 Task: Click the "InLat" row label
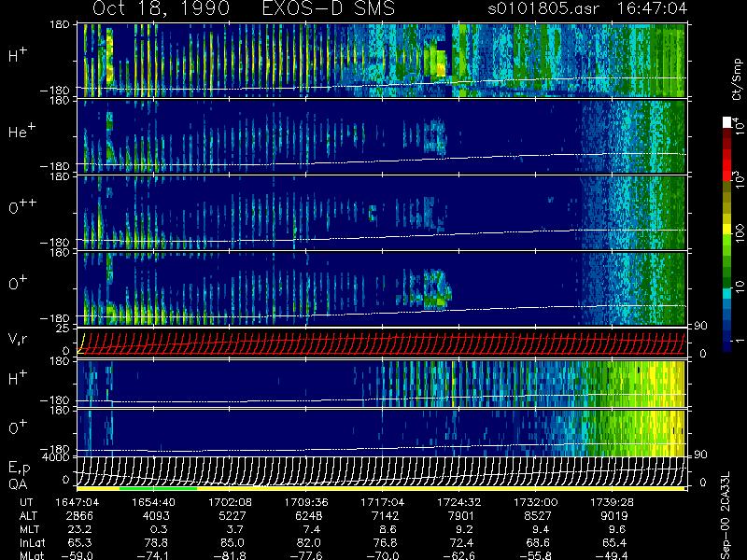point(32,542)
